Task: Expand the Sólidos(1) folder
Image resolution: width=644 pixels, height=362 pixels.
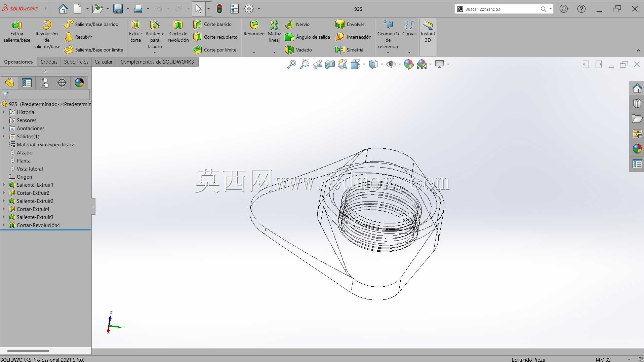Action: coord(4,136)
